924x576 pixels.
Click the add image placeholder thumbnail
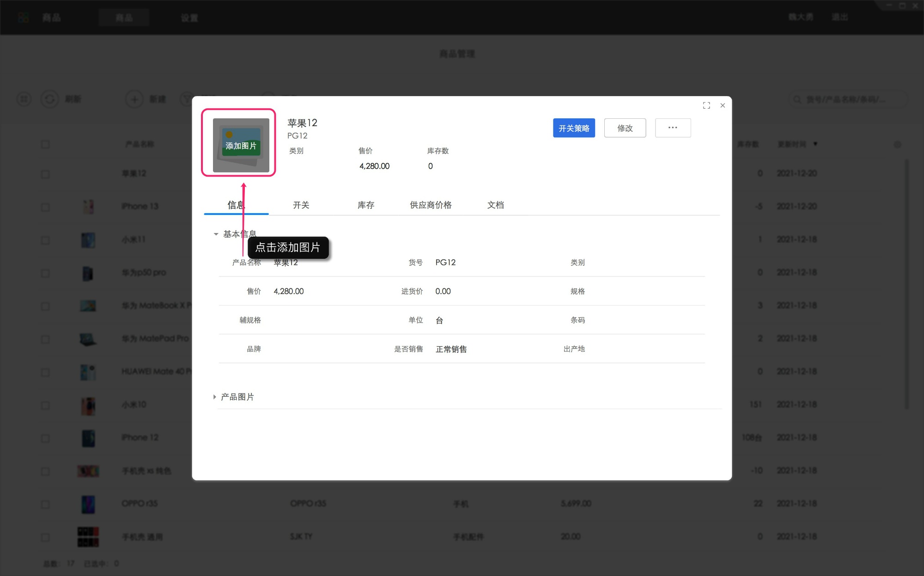(241, 145)
